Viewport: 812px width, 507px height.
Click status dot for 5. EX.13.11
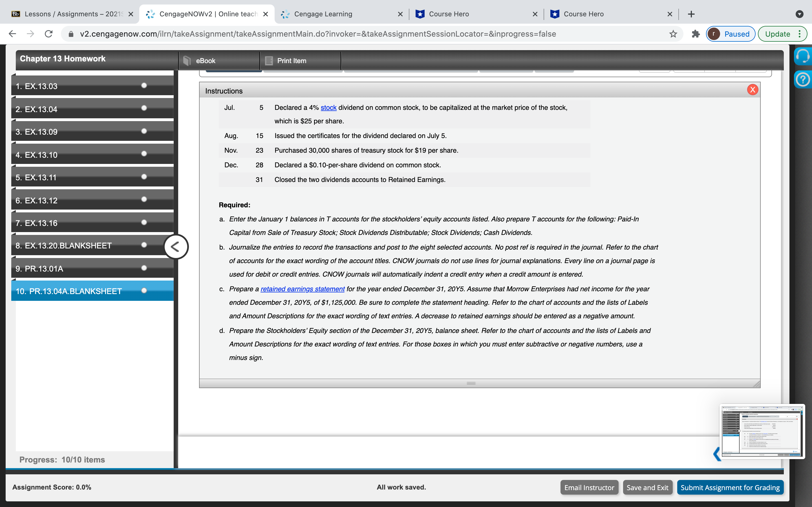pos(144,177)
